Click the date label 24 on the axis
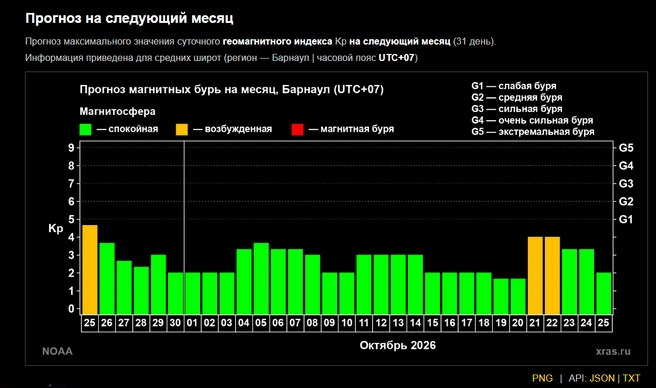 586,323
